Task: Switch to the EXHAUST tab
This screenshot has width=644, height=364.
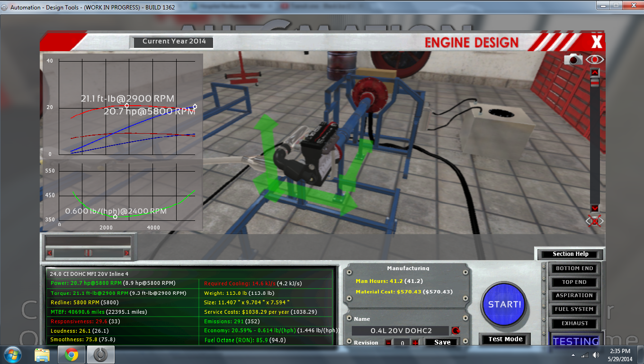Action: (x=574, y=323)
